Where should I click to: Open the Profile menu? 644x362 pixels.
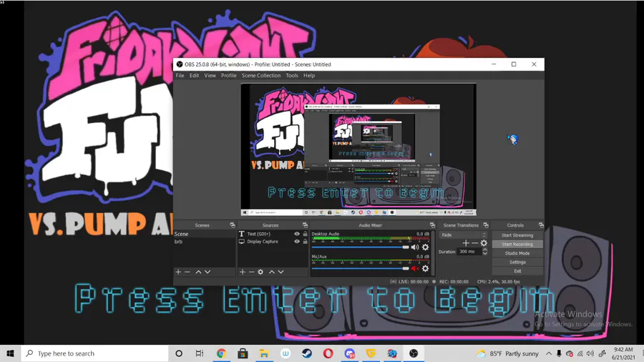(x=229, y=76)
